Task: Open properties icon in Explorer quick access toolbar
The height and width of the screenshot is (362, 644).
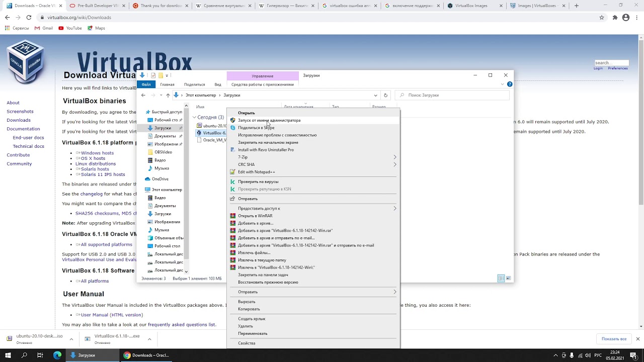Action: tap(153, 75)
